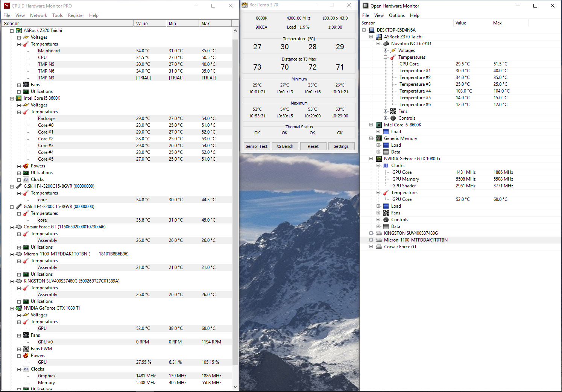Click the Powers flame icon under Intel Core i5 8600K
Image resolution: width=562 pixels, height=392 pixels.
[26, 166]
